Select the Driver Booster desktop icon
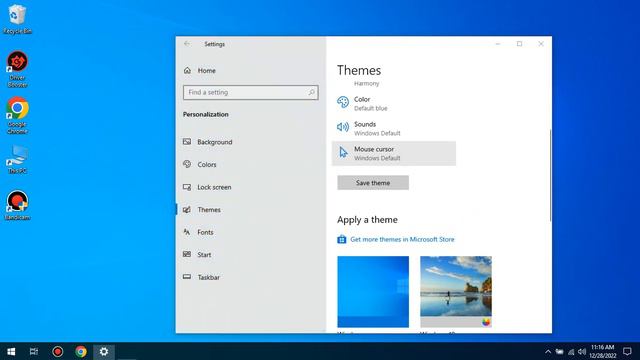This screenshot has width=640, height=360. pos(17,69)
